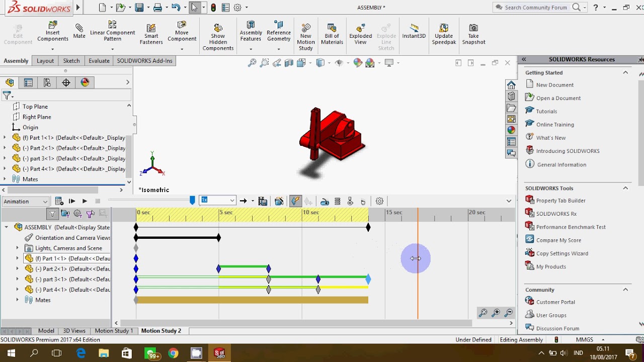Insert a Bill of Materials
Screen dimensions: 644x362
[x=332, y=34]
